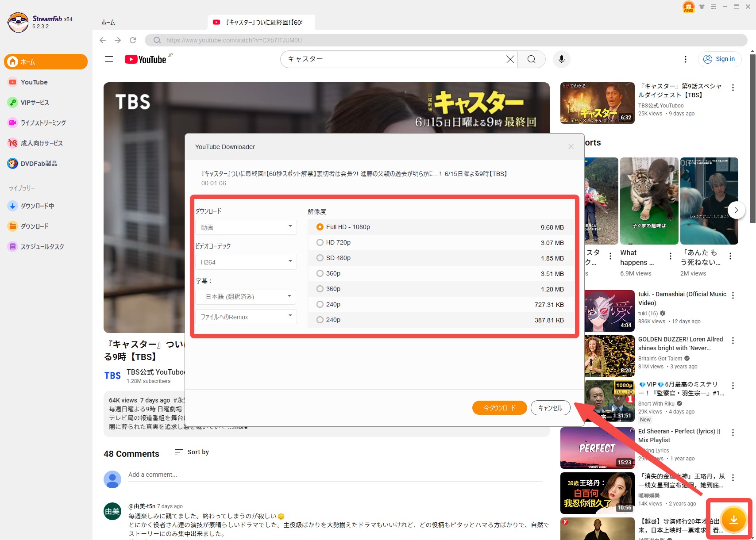Open the ホーム tab
This screenshot has width=756, height=540.
pos(108,23)
